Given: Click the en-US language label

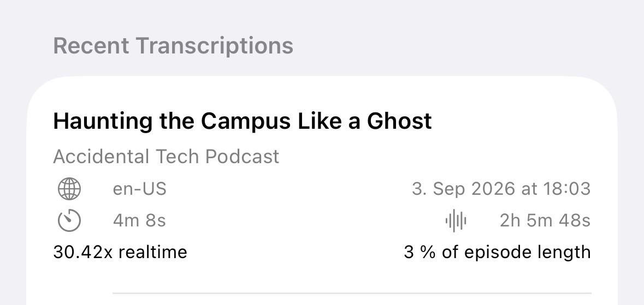Looking at the screenshot, I should click(x=140, y=189).
